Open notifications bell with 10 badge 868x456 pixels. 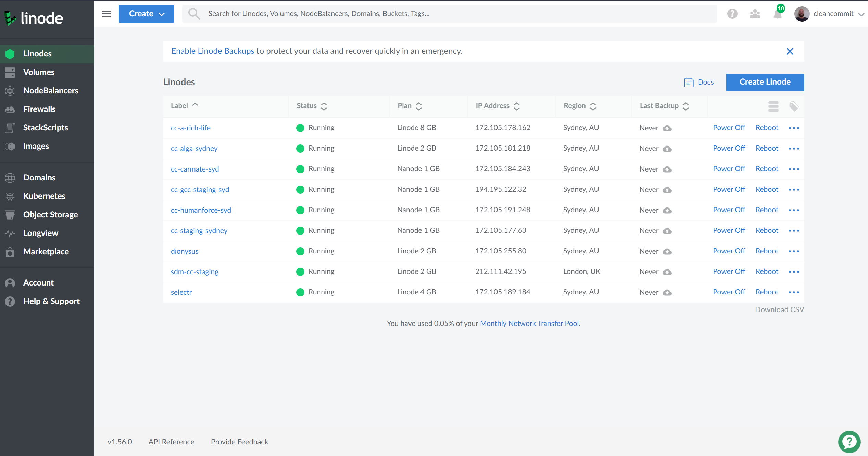(x=778, y=14)
